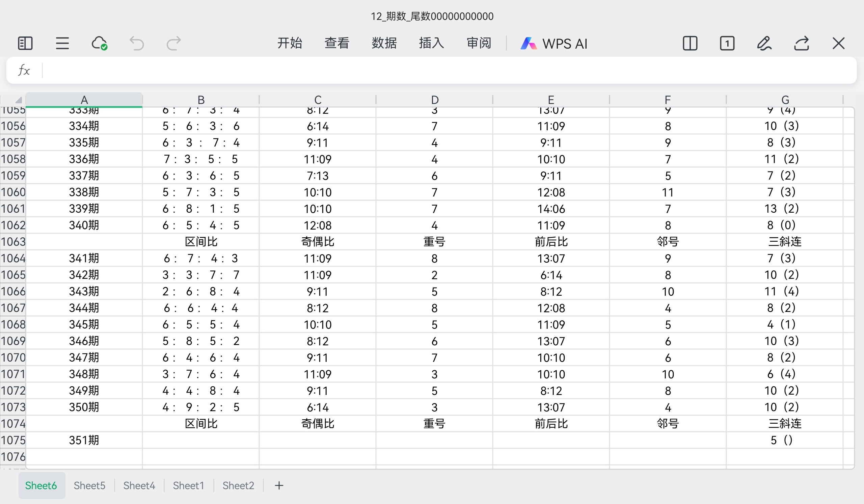Open the split view icon
This screenshot has width=864, height=504.
click(x=690, y=44)
